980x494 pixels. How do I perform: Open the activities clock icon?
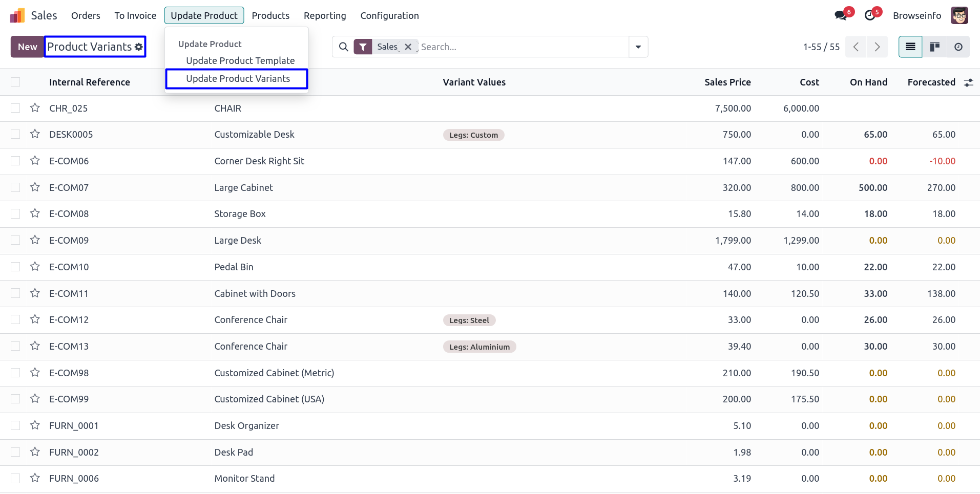tap(870, 15)
